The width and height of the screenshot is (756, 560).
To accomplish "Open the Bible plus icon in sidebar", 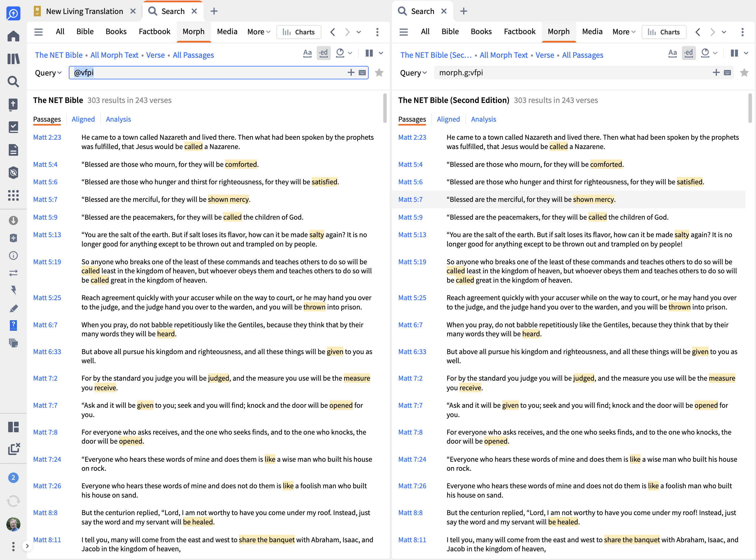I will [13, 104].
